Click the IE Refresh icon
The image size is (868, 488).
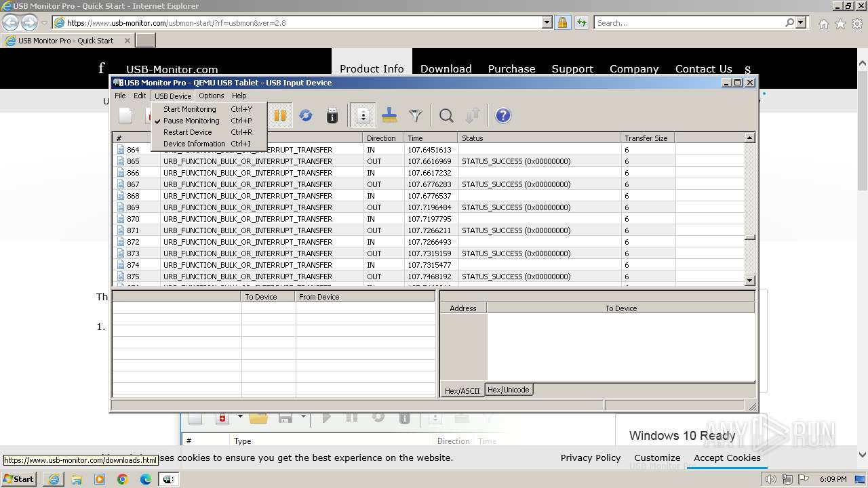coord(582,22)
